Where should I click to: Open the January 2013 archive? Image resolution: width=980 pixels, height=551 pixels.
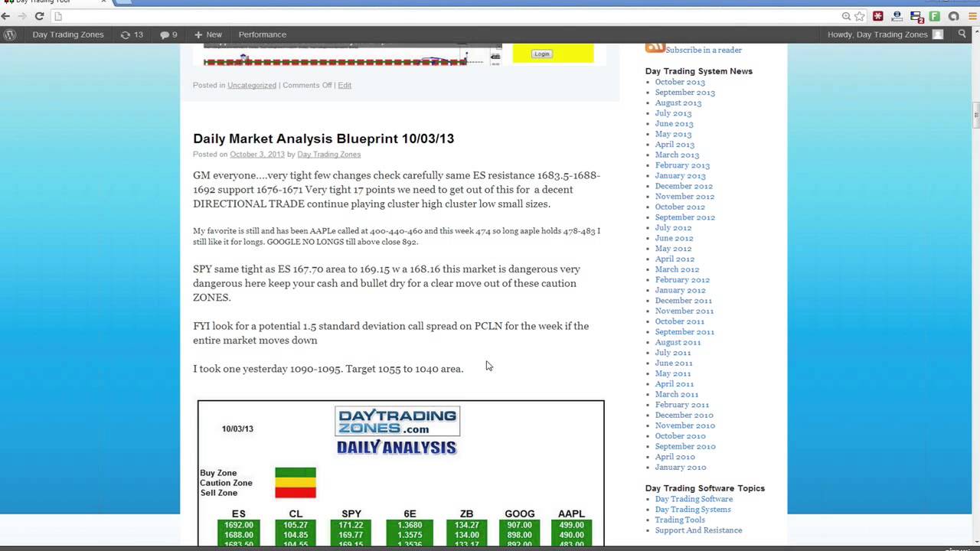[x=680, y=175]
